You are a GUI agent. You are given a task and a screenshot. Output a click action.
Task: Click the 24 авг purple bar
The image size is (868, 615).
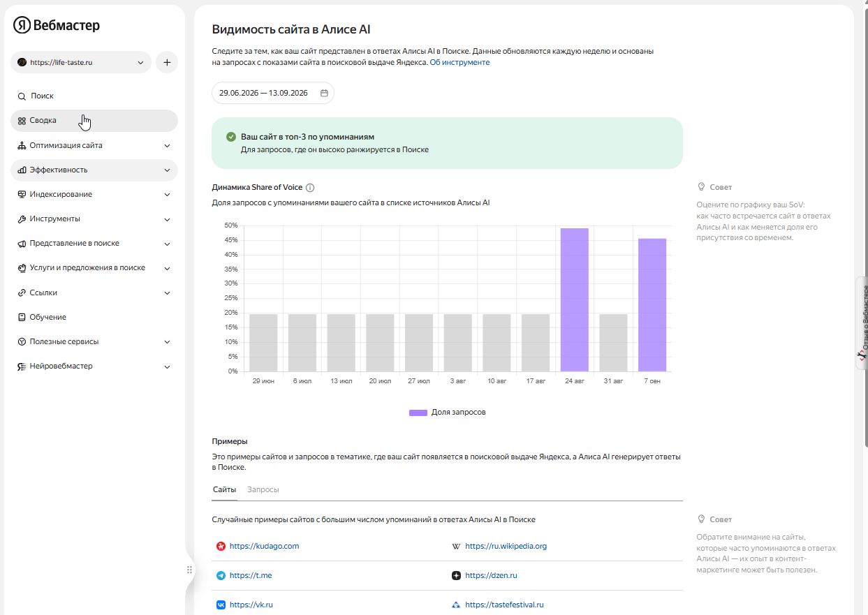574,299
